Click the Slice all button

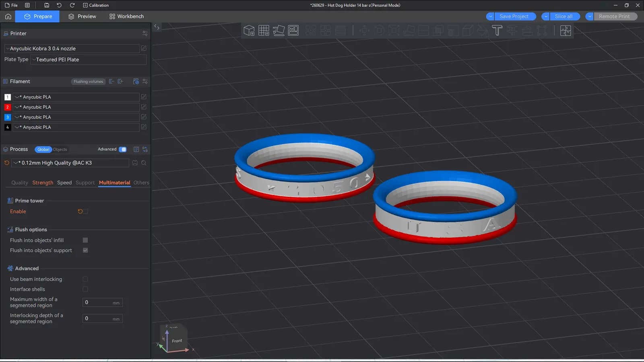(x=565, y=16)
